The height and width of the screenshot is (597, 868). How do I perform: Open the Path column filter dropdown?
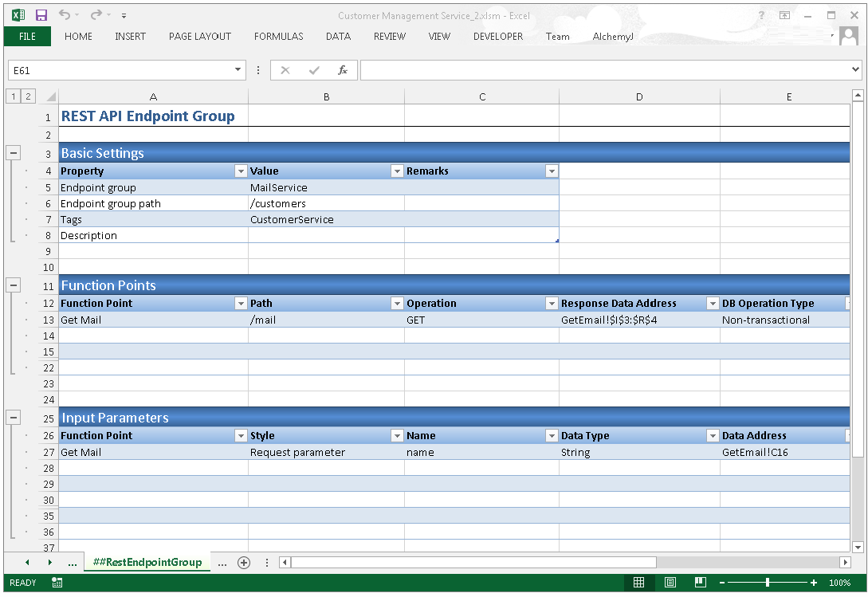pos(397,304)
